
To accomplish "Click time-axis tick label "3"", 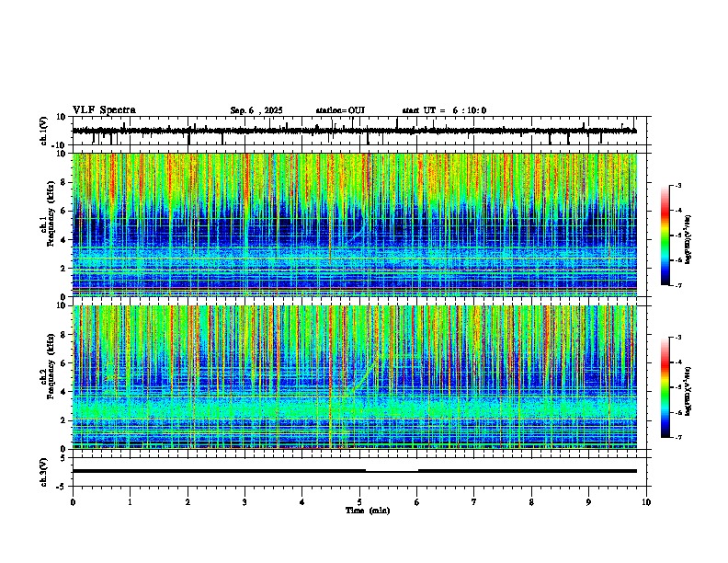I will click(x=245, y=502).
